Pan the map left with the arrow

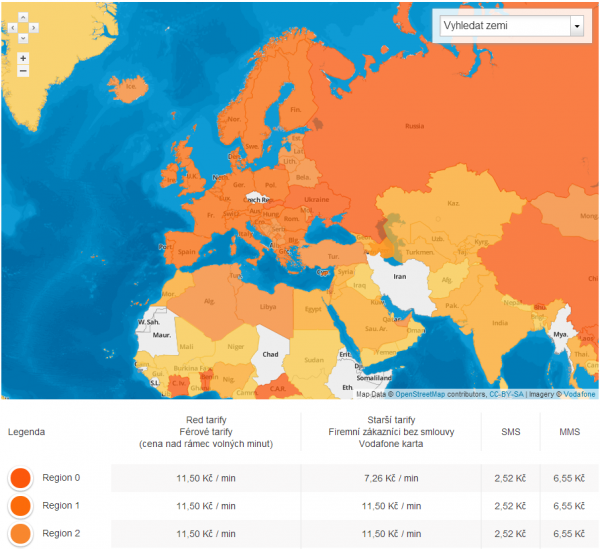[12, 27]
